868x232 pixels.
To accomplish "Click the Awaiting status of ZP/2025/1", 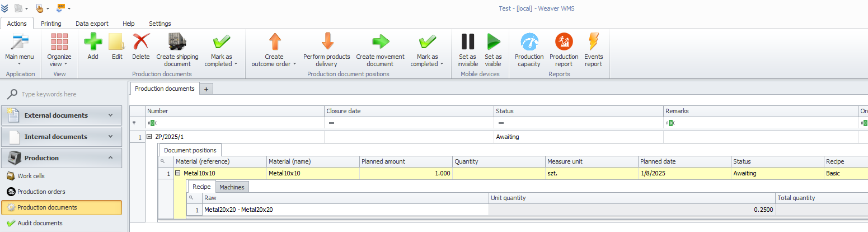I will point(579,136).
